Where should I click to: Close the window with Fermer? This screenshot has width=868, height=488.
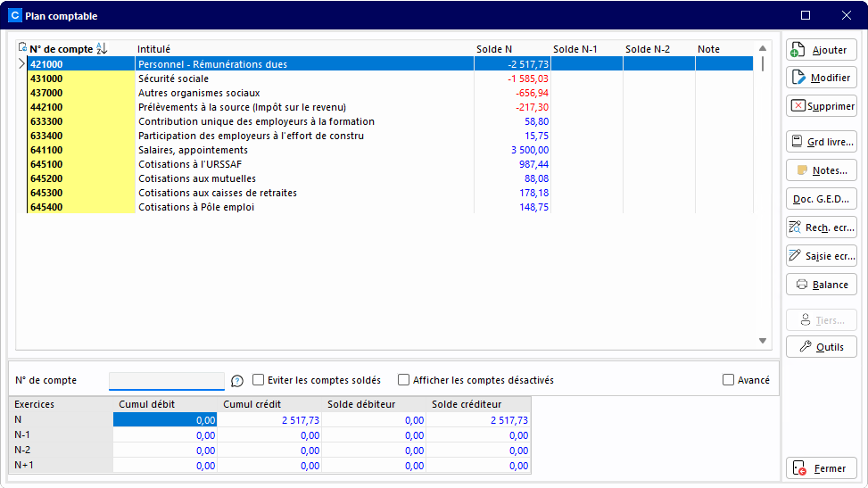[822, 468]
